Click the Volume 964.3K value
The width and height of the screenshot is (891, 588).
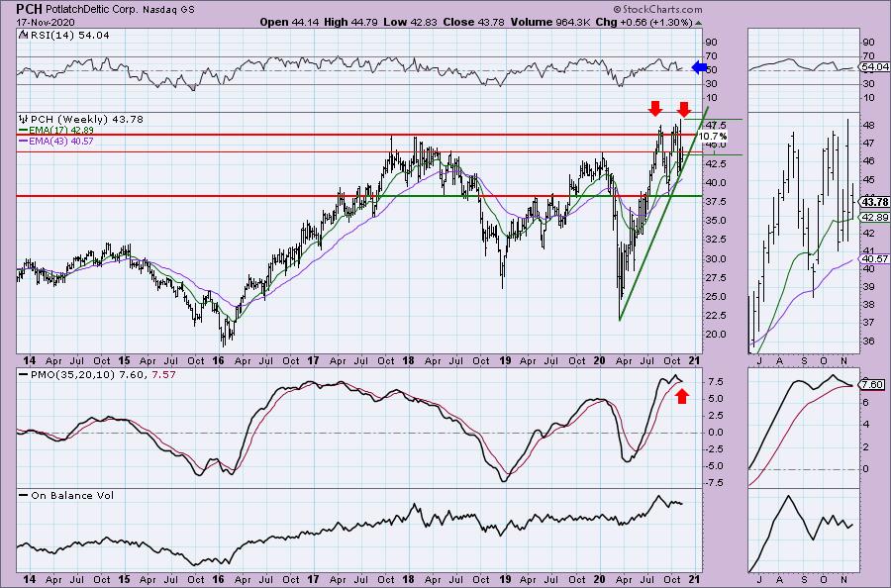[x=550, y=22]
